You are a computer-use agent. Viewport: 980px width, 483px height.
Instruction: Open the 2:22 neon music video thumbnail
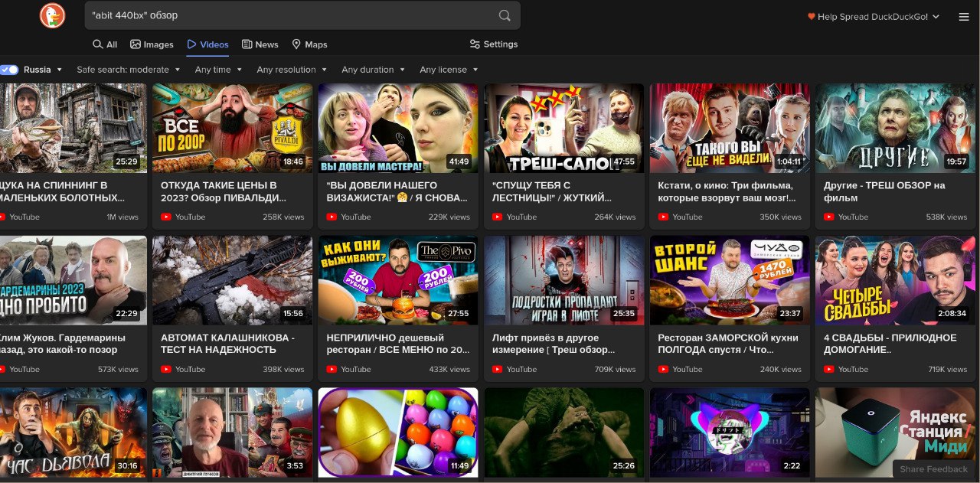tap(730, 432)
